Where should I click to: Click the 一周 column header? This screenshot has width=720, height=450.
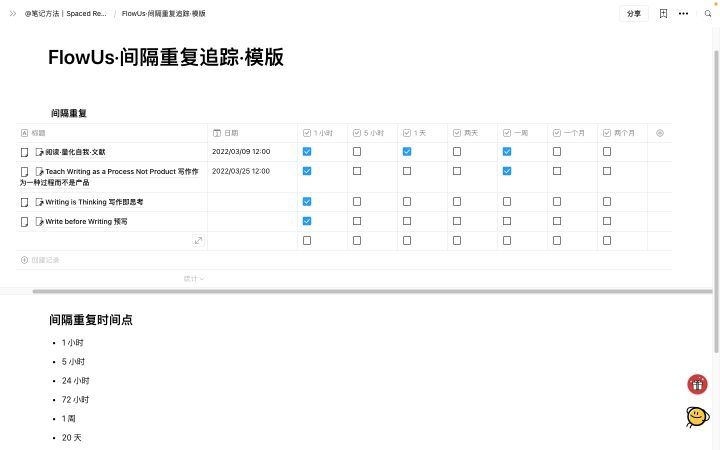(522, 133)
